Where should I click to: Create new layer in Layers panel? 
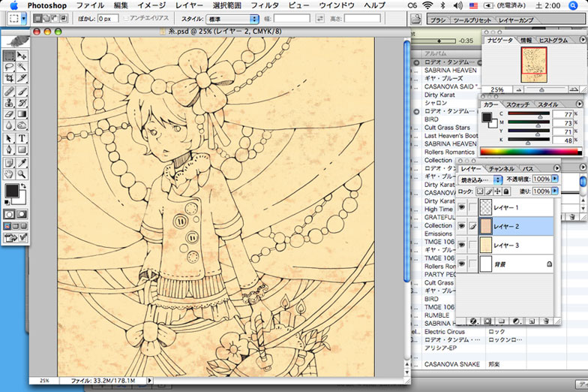(x=532, y=321)
